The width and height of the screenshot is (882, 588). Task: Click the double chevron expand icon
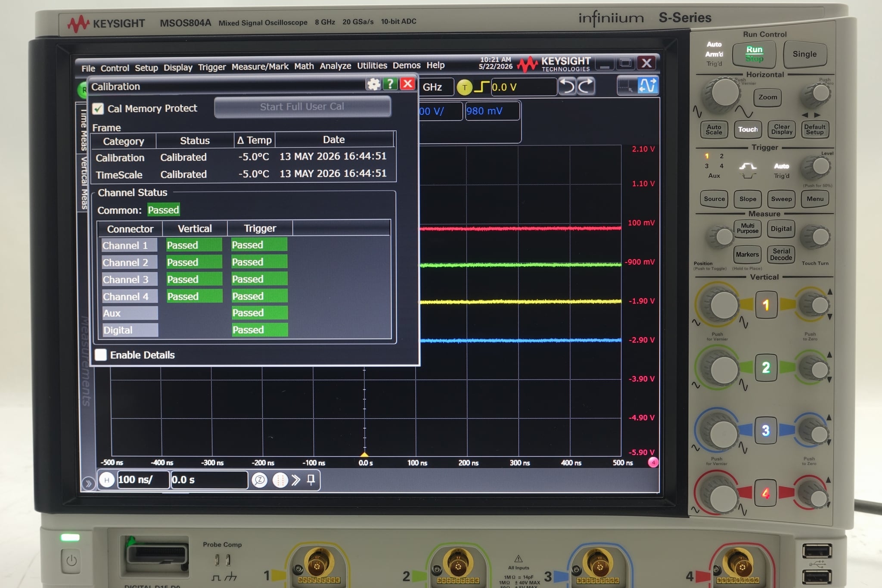296,480
